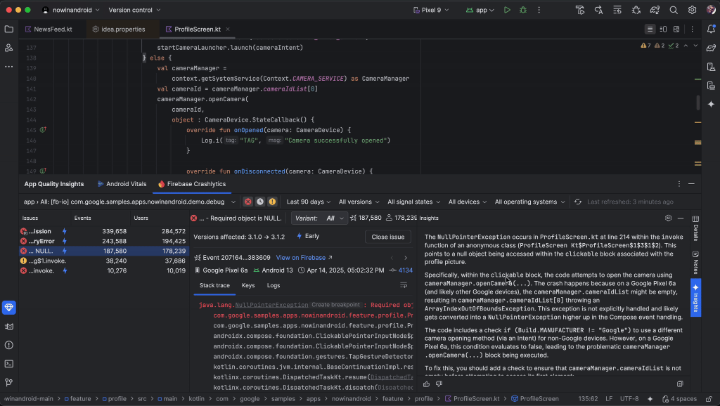Click the Attach Debugger to Process icon
This screenshot has width=720, height=406.
coord(636,10)
